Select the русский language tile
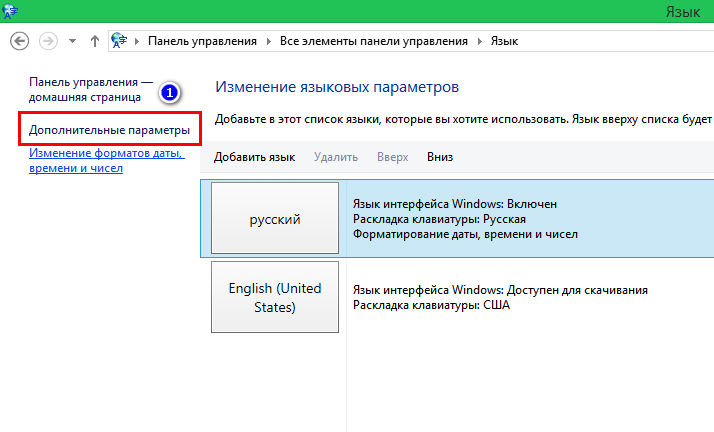 275,218
